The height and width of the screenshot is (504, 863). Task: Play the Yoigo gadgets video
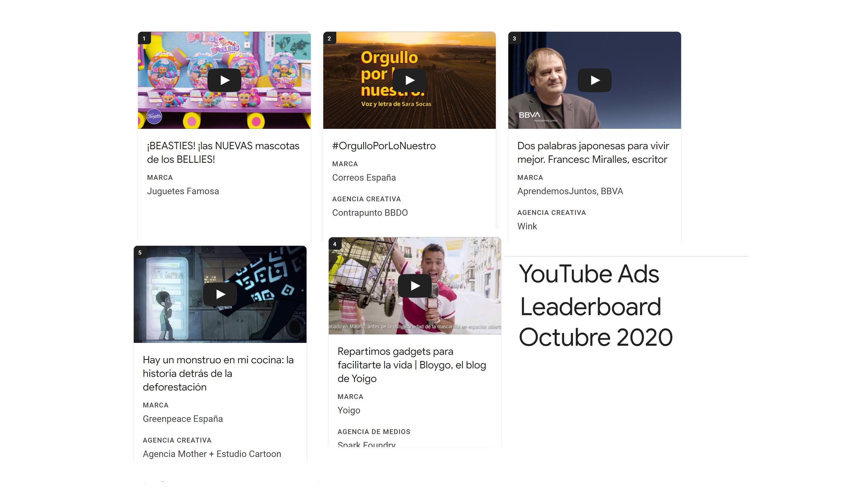415,286
